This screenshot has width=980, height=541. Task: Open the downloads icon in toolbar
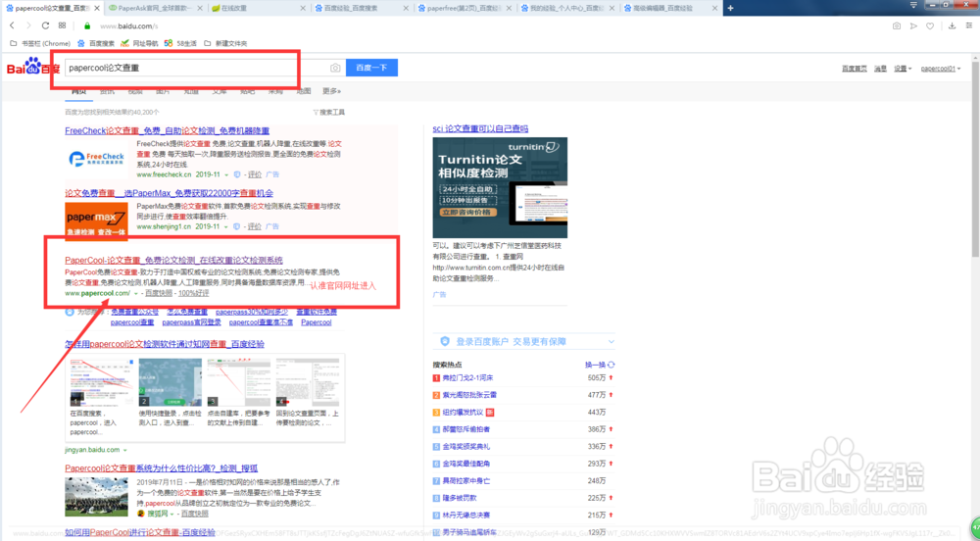[952, 25]
